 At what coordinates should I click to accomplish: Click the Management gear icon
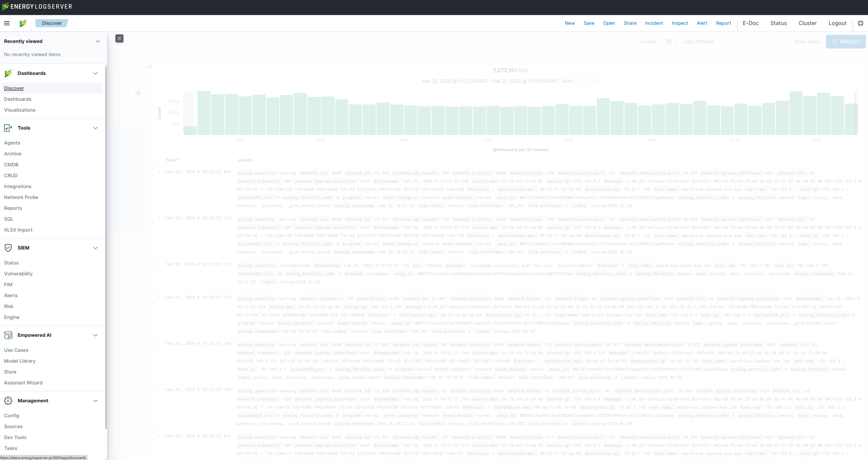8,401
